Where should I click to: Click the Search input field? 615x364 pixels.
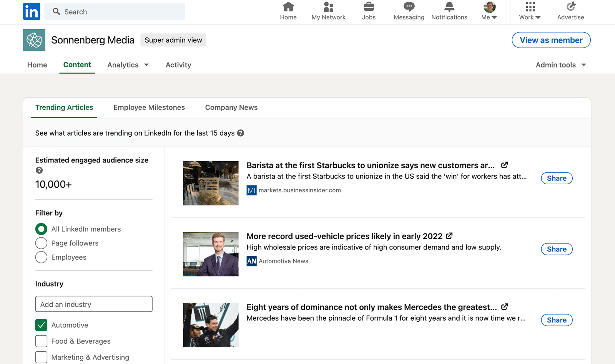click(115, 12)
